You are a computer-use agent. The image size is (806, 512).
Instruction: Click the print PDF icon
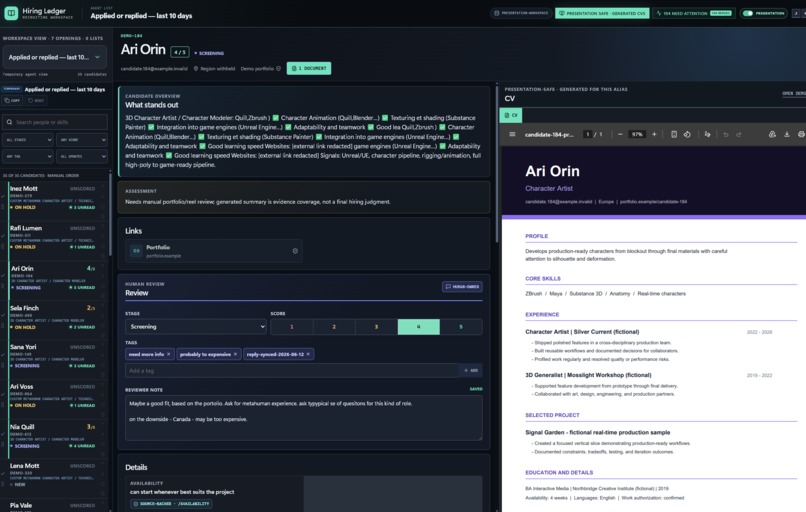(801, 134)
